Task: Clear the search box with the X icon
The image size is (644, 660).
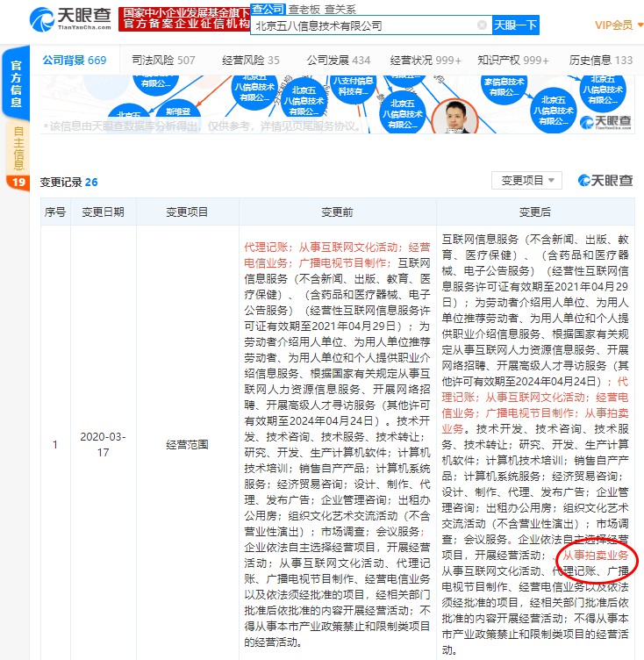Action: click(x=482, y=25)
